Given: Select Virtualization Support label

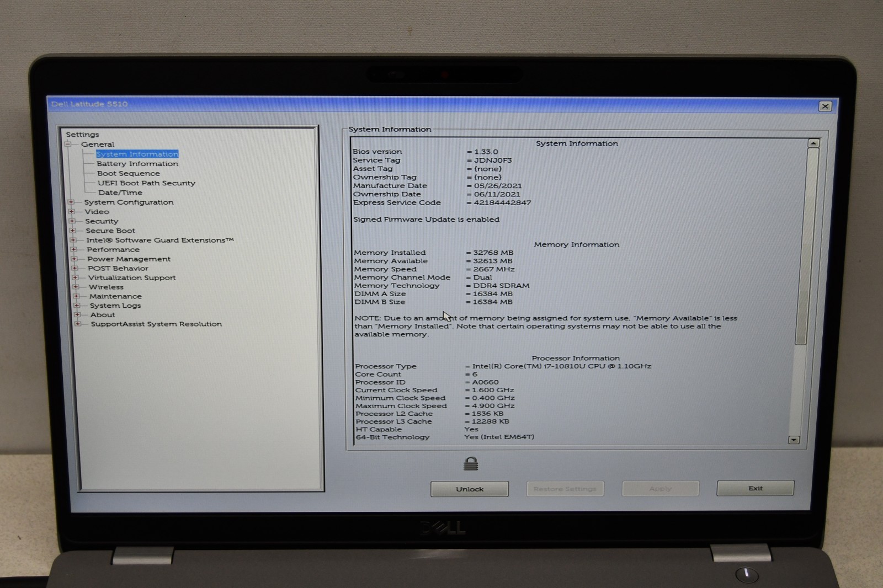Looking at the screenshot, I should pos(132,277).
